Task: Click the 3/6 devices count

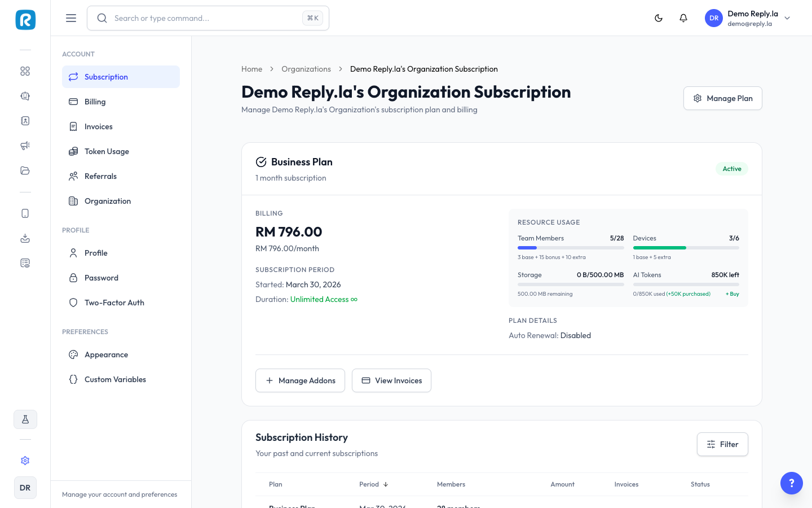Action: [x=734, y=238]
